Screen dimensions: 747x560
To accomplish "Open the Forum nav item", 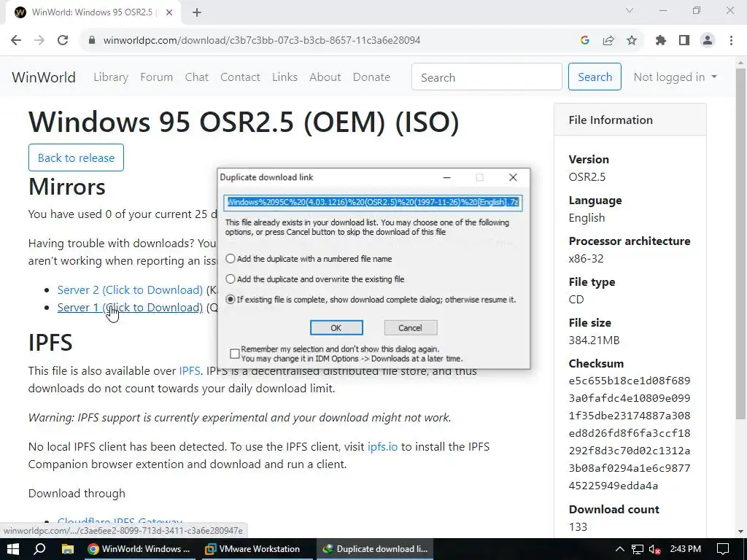I will point(156,77).
